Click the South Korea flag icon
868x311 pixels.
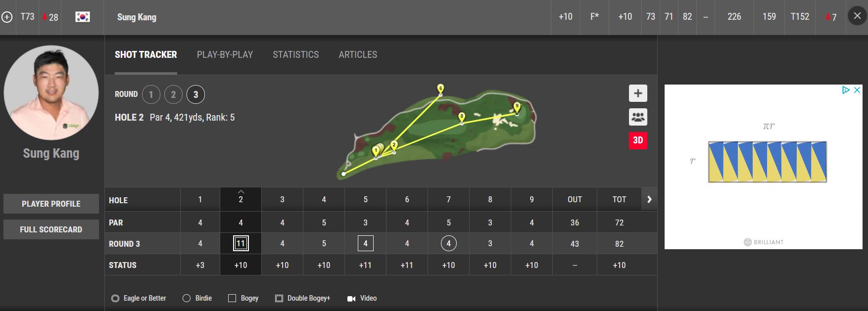pos(83,17)
